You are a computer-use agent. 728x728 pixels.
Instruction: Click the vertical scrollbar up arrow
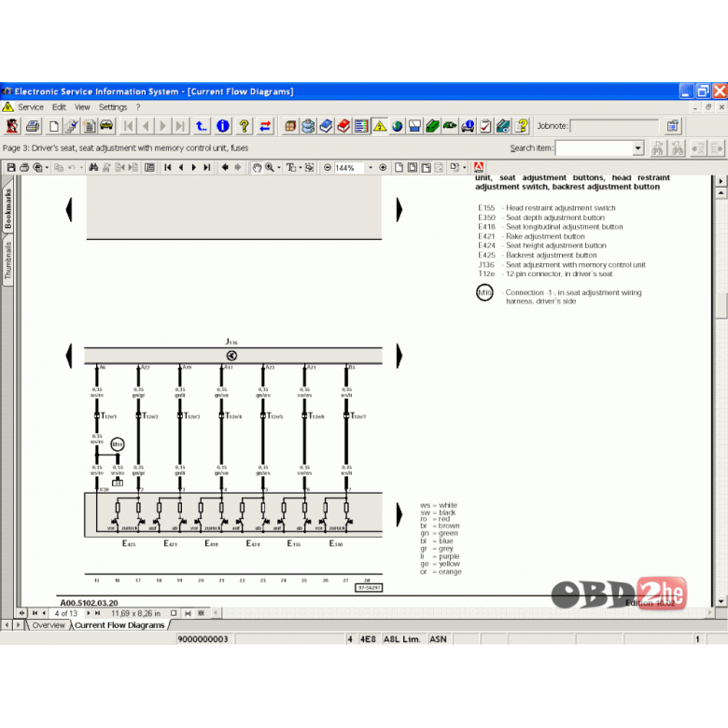click(721, 192)
